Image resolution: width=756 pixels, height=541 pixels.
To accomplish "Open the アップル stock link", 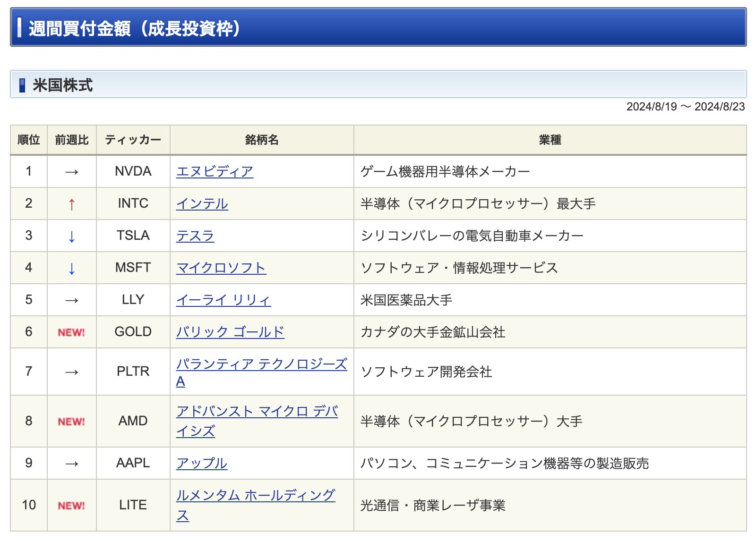I will 202,463.
